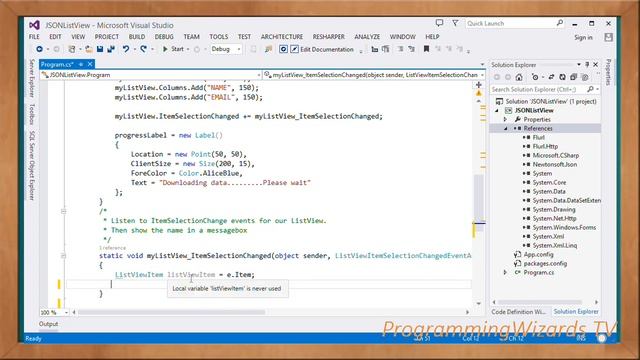Switch to the Code Definition Window tab

(x=518, y=312)
